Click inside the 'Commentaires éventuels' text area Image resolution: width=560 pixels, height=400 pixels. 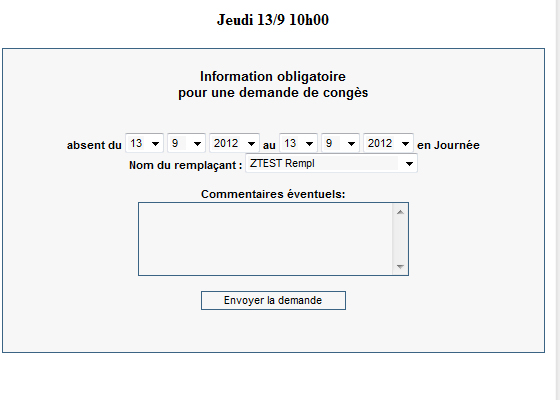(x=266, y=239)
